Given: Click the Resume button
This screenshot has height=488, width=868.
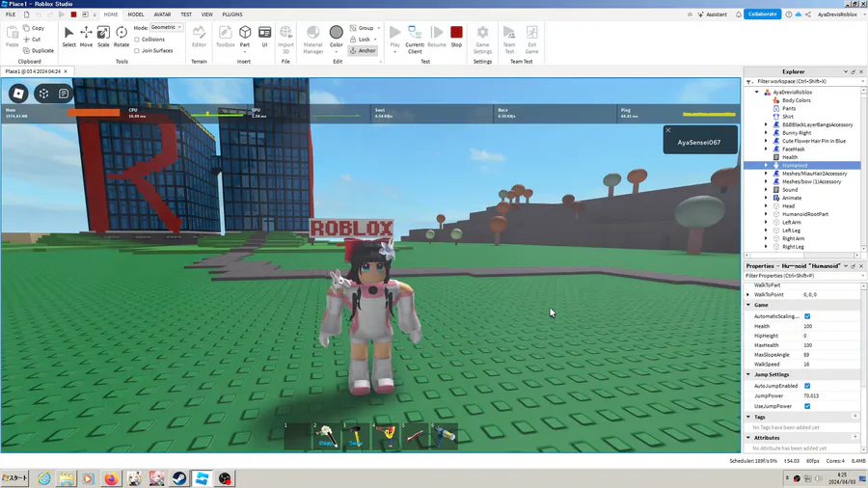Looking at the screenshot, I should click(x=437, y=37).
